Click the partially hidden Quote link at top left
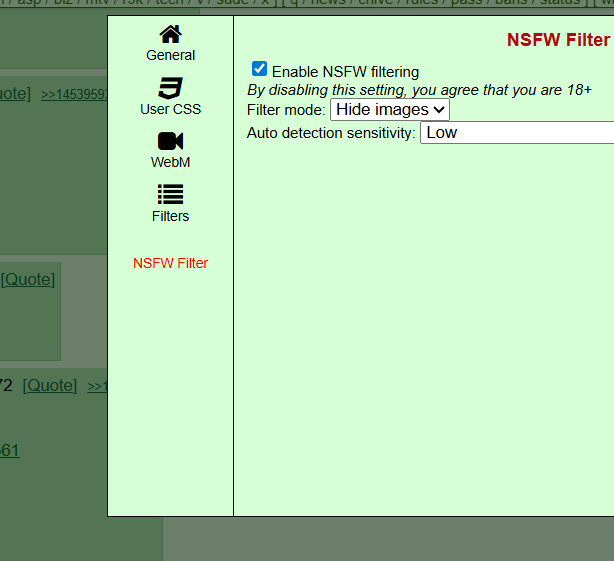614x561 pixels. click(x=14, y=93)
